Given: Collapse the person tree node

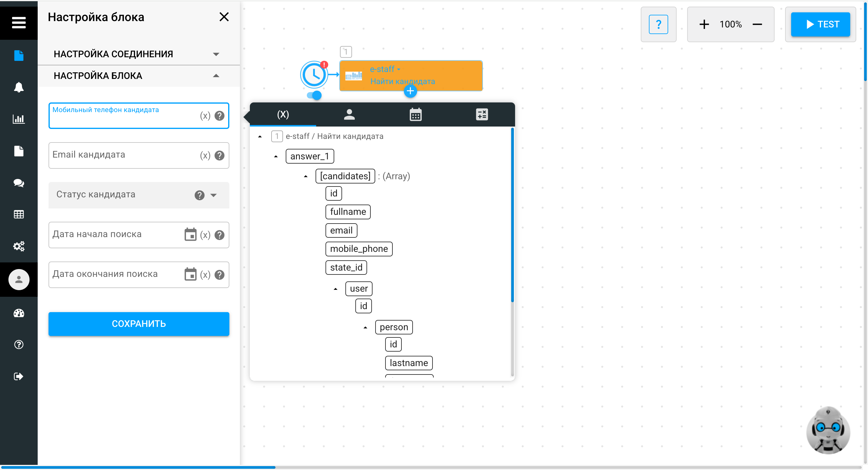Looking at the screenshot, I should click(x=365, y=327).
